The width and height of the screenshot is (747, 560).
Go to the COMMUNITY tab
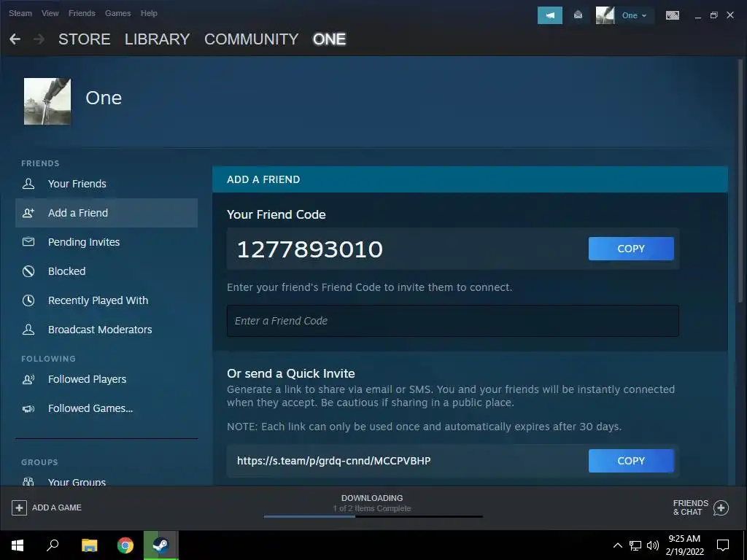click(251, 39)
